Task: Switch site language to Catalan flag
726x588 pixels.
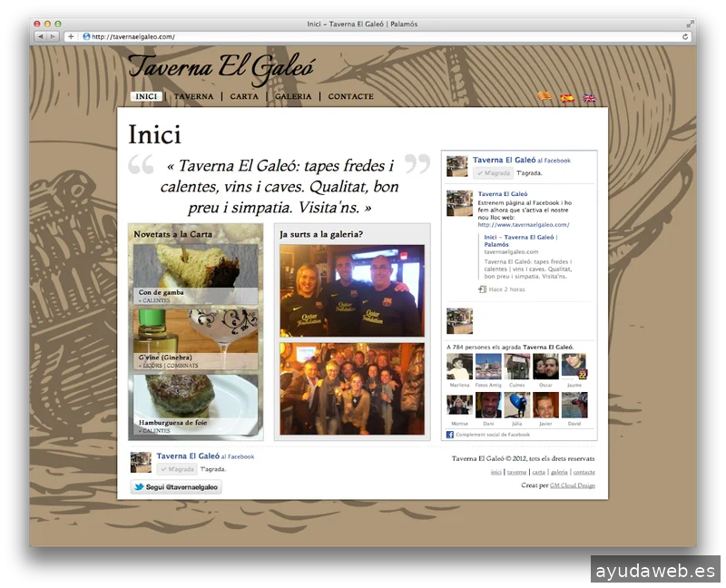Action: click(544, 97)
